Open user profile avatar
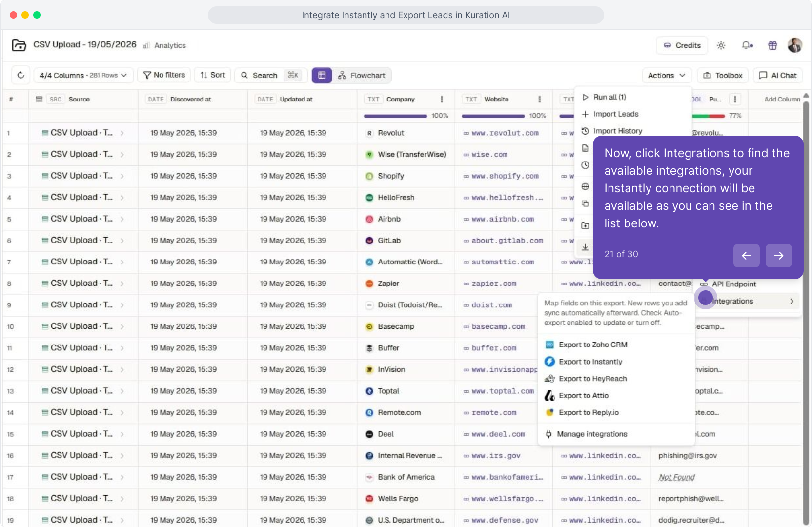The height and width of the screenshot is (527, 812). [795, 45]
